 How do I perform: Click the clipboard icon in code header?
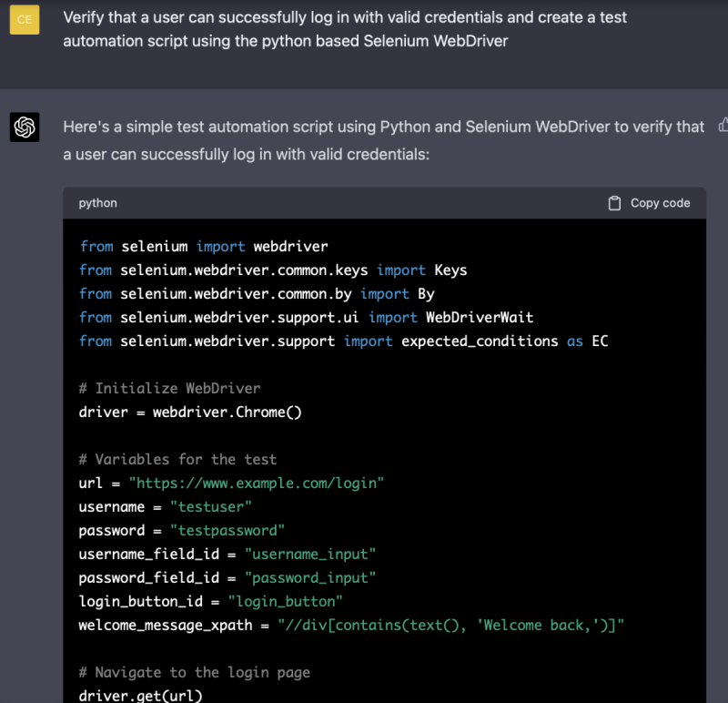point(615,203)
